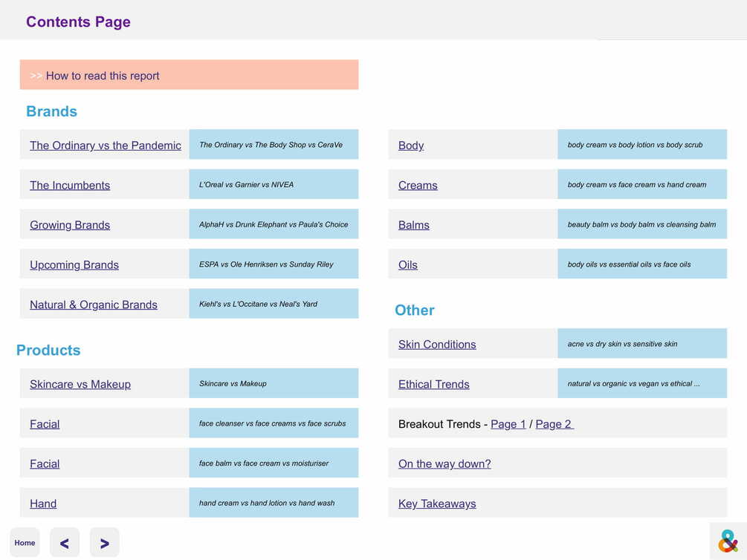Click 'face cleanser vs face creams vs face scrubs' text

pos(273,423)
